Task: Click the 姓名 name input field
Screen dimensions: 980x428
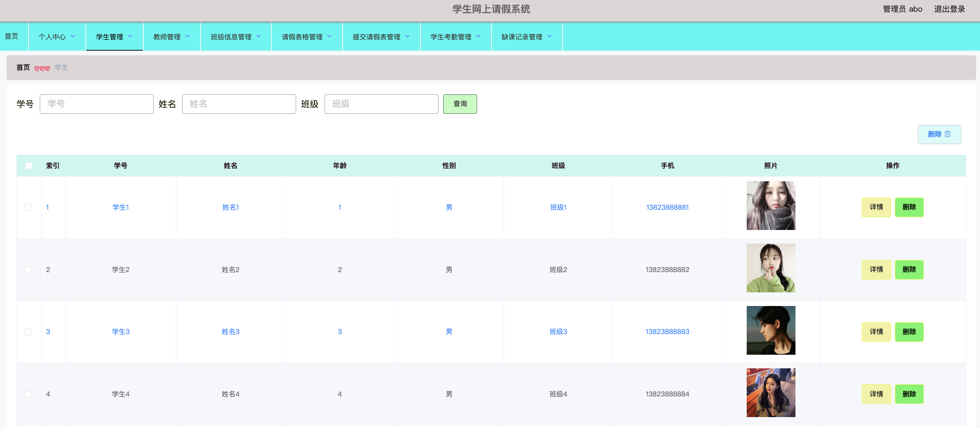Action: 239,104
